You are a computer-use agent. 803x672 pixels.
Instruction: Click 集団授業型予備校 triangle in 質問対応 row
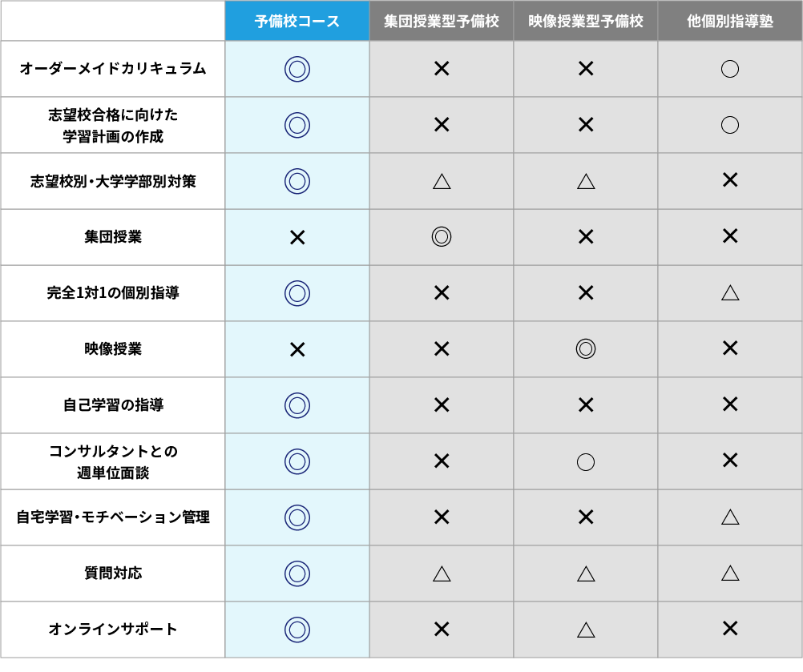point(441,573)
